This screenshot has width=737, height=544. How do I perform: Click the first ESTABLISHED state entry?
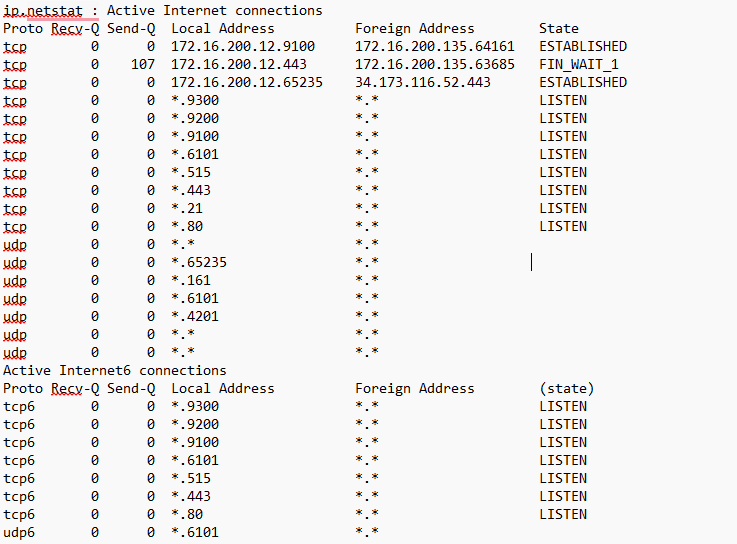click(x=583, y=46)
